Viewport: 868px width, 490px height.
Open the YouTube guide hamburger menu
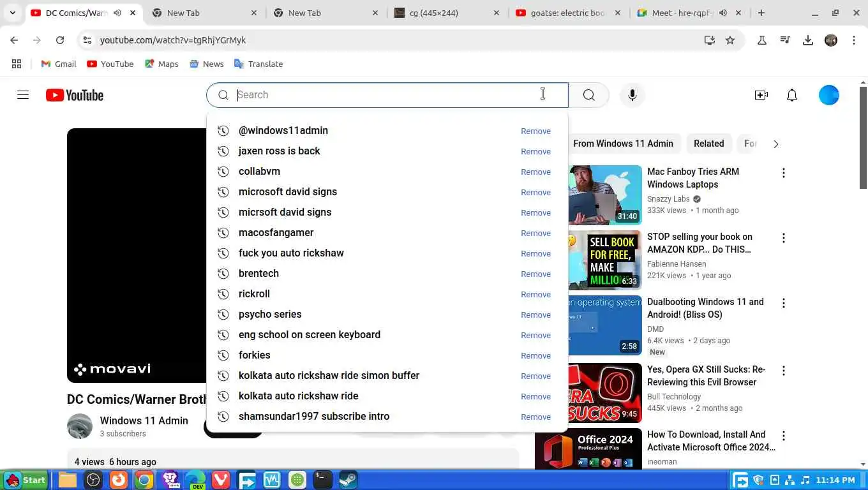tap(23, 95)
